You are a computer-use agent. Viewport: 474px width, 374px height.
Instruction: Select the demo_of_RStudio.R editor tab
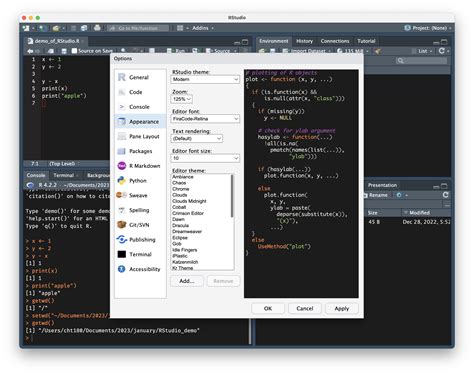coord(57,41)
